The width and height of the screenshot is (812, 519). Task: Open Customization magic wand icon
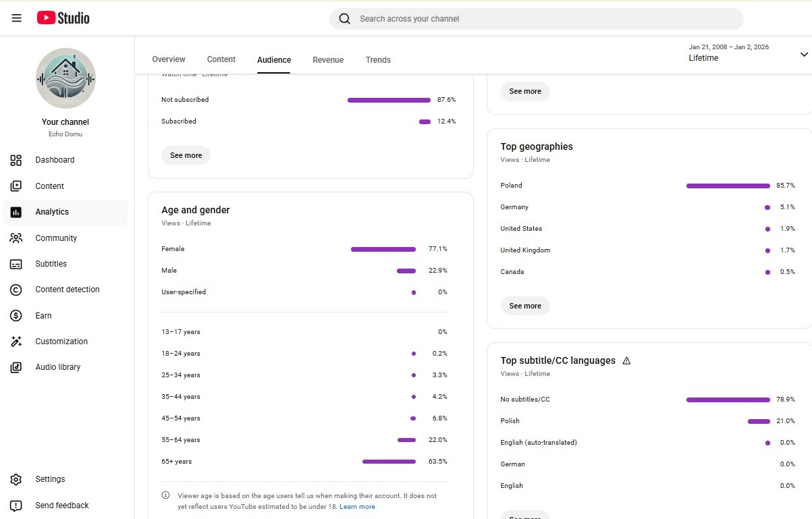point(16,342)
